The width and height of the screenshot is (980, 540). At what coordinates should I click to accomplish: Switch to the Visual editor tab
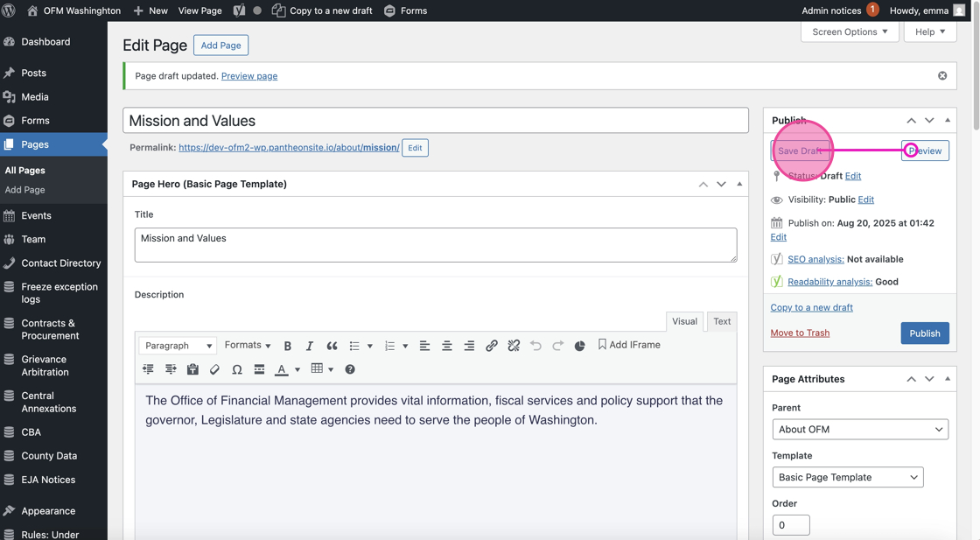[x=684, y=321]
